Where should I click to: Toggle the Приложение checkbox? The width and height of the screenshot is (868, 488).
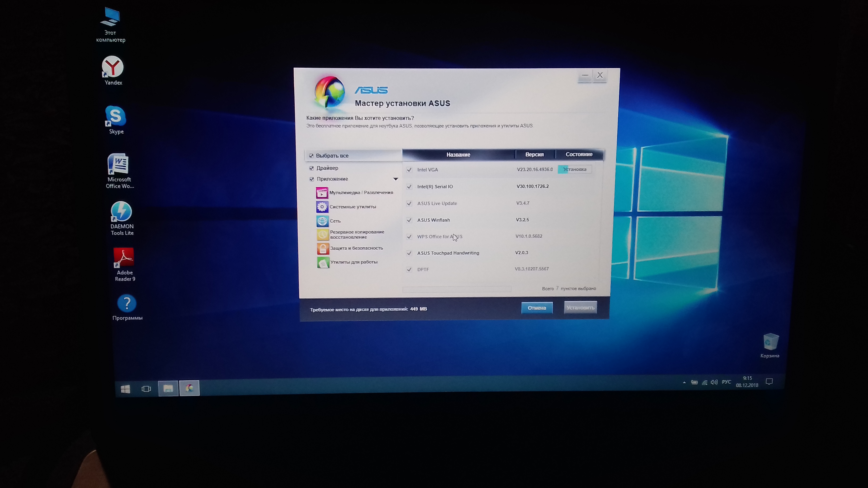312,179
